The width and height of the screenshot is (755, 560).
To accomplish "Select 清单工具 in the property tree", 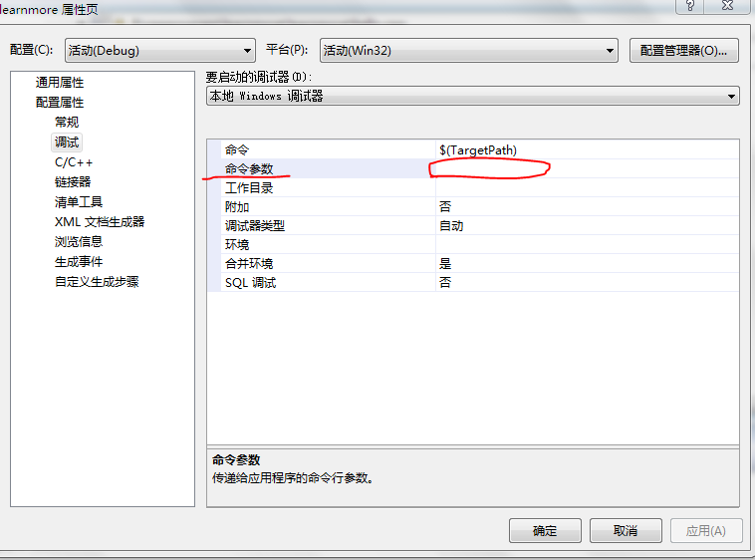I will (x=79, y=201).
